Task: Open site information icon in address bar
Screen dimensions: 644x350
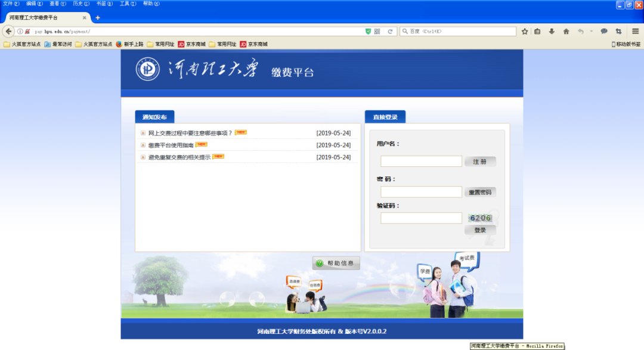Action: coord(20,31)
